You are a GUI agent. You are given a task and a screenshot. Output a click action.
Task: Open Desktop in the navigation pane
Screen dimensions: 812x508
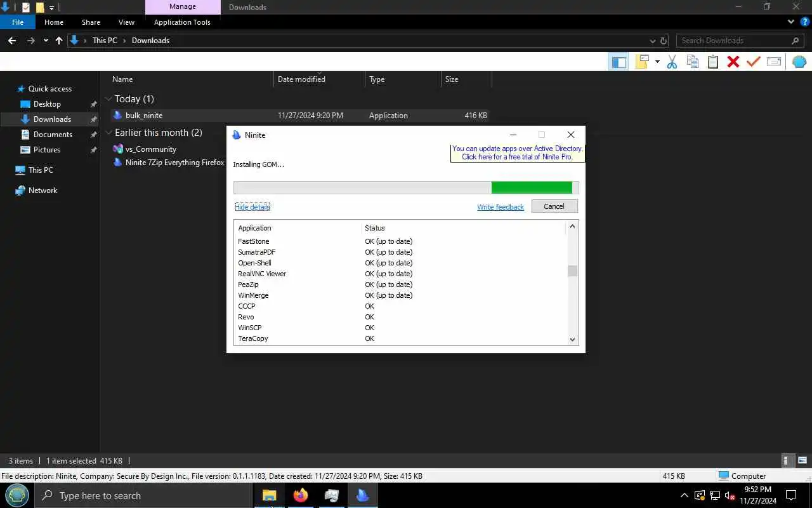47,104
